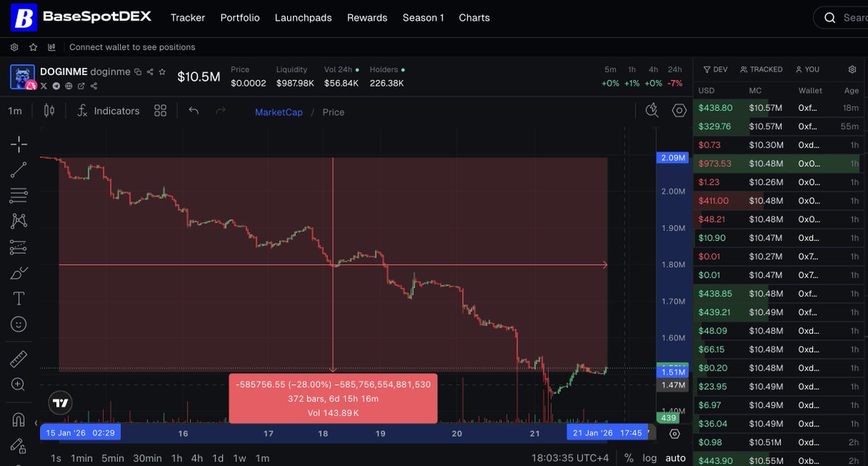
Task: Filter trades by YOU
Action: tap(807, 69)
